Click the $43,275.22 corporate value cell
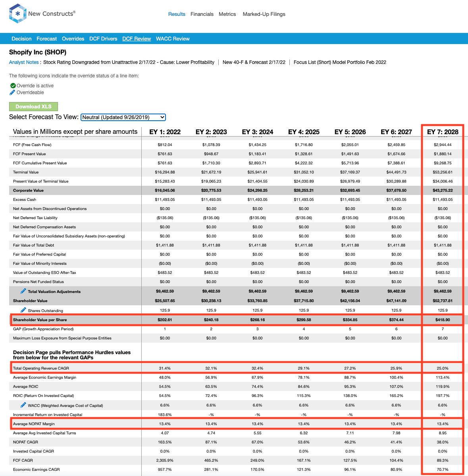The width and height of the screenshot is (468, 476). point(443,190)
